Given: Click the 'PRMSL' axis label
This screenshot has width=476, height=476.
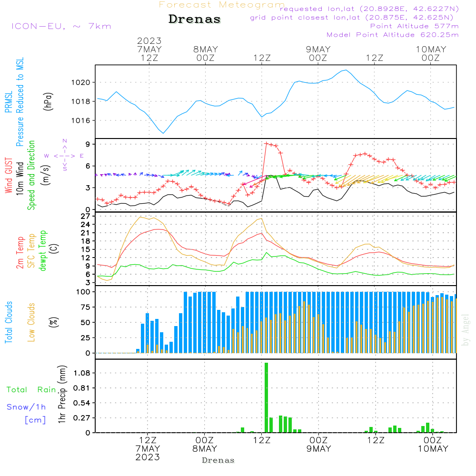Looking at the screenshot, I should click(9, 102).
